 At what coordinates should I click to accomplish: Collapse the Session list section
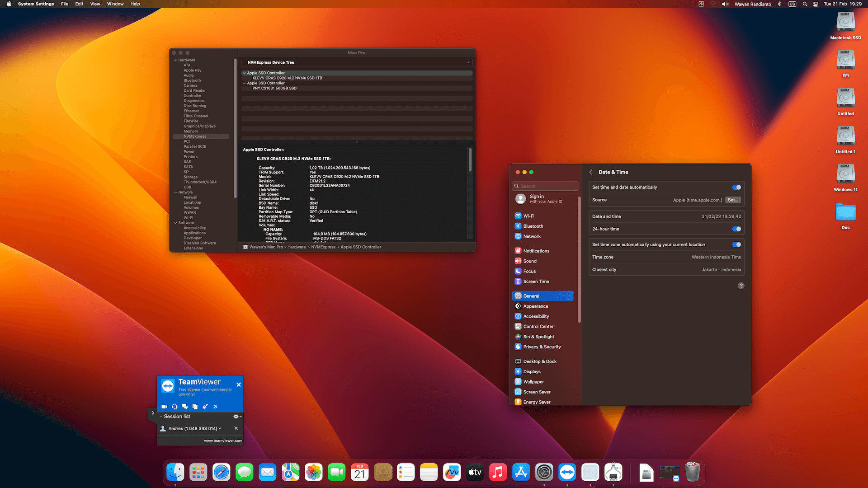click(161, 417)
